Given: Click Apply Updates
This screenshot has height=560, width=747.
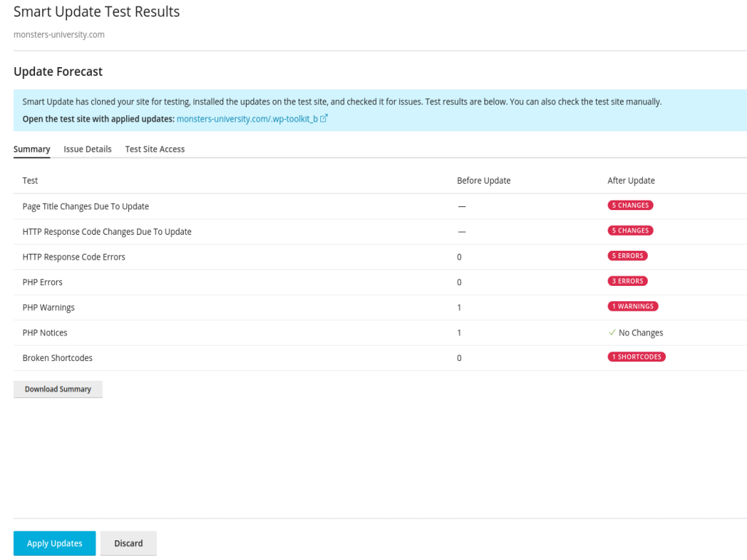Looking at the screenshot, I should [54, 542].
